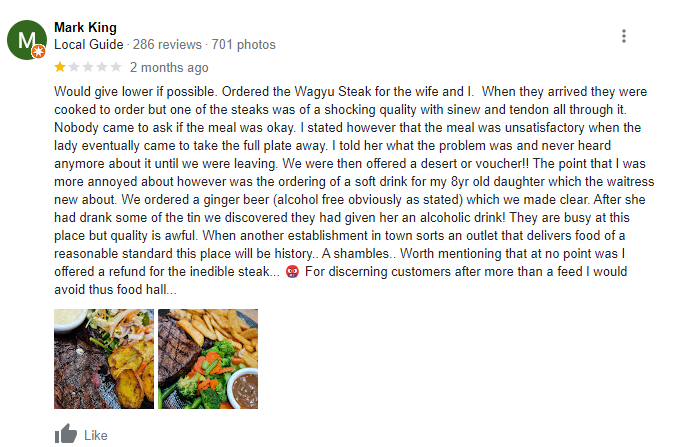Click Mark King's green M avatar
674x447 pixels.
click(x=27, y=40)
